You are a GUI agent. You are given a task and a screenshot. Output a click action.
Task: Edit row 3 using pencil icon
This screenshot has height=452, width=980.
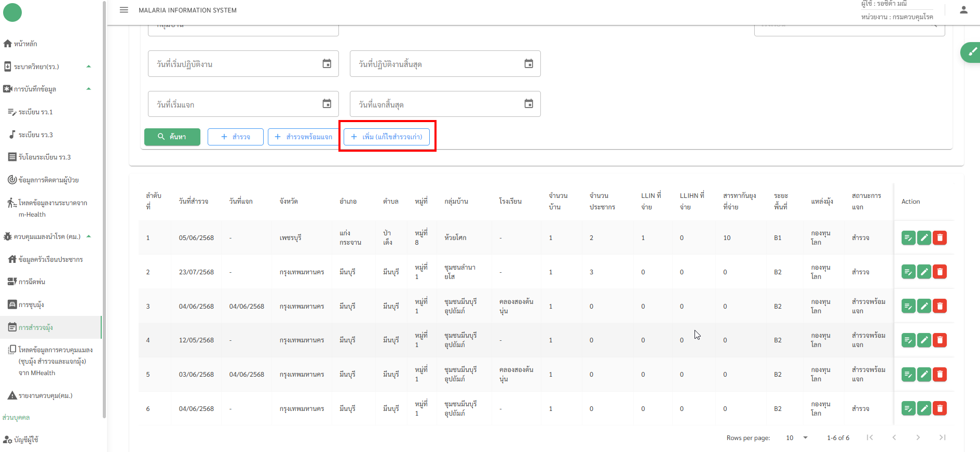click(924, 307)
